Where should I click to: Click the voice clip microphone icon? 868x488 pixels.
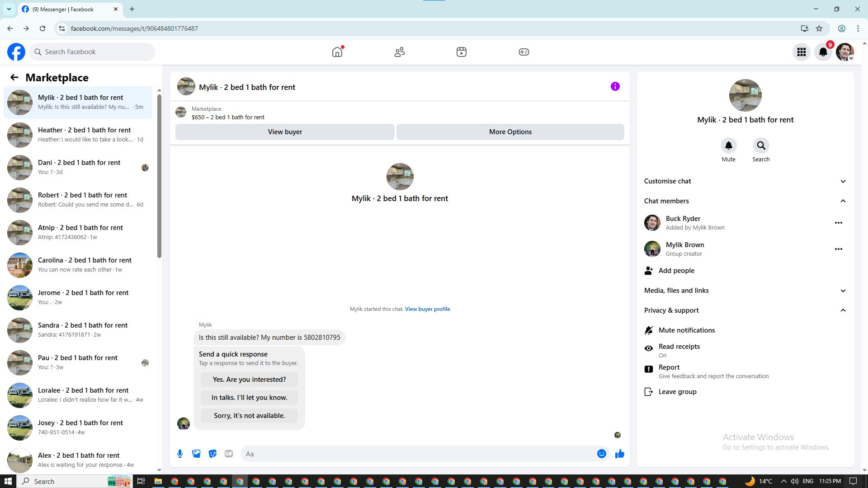click(x=180, y=454)
